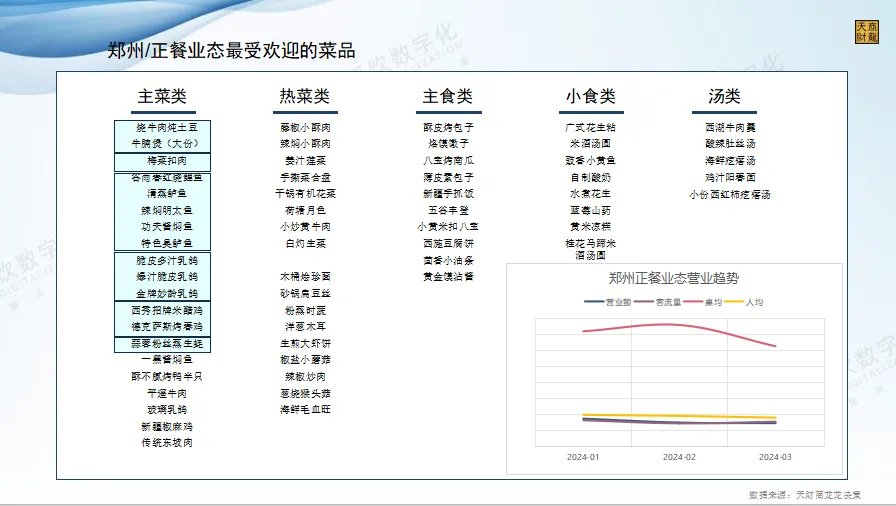Viewport: 896px width, 506px height.
Task: Select the dish 粉蒸时蔬
Action: click(305, 311)
